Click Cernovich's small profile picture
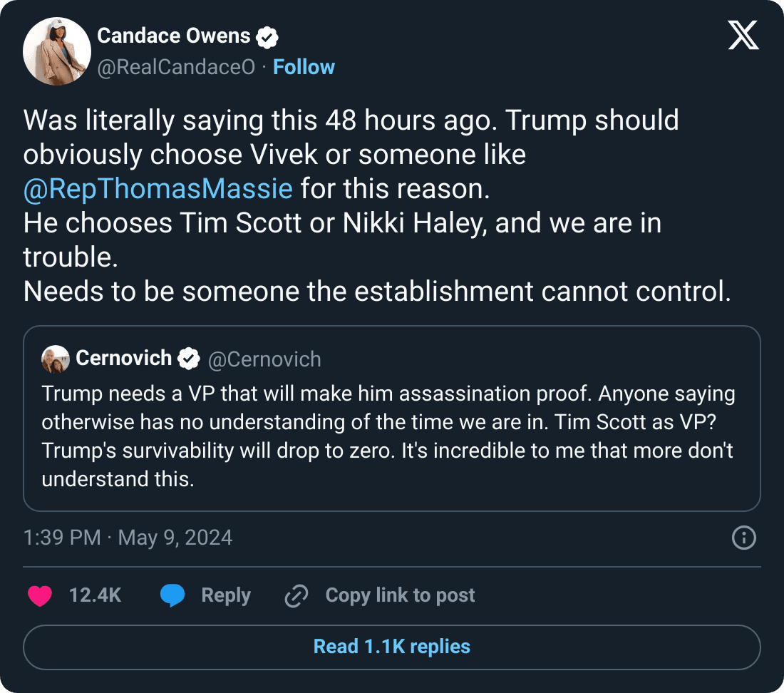 (56, 359)
